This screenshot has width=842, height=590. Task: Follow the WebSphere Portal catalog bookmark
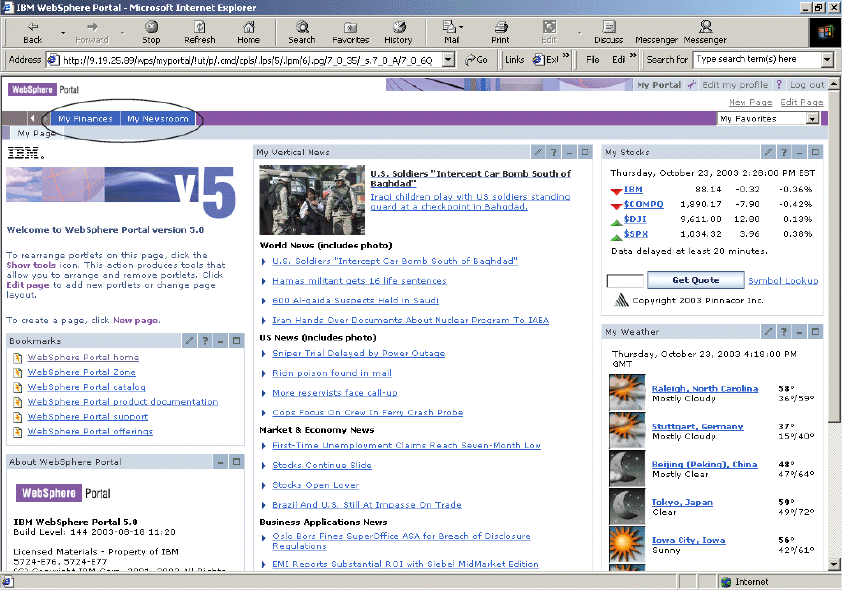(86, 387)
